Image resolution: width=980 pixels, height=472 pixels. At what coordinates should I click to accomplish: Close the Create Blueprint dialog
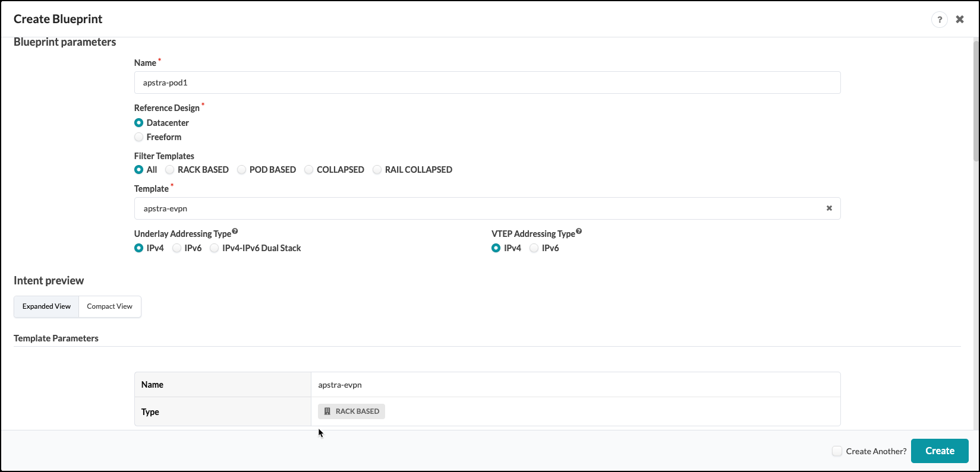960,20
